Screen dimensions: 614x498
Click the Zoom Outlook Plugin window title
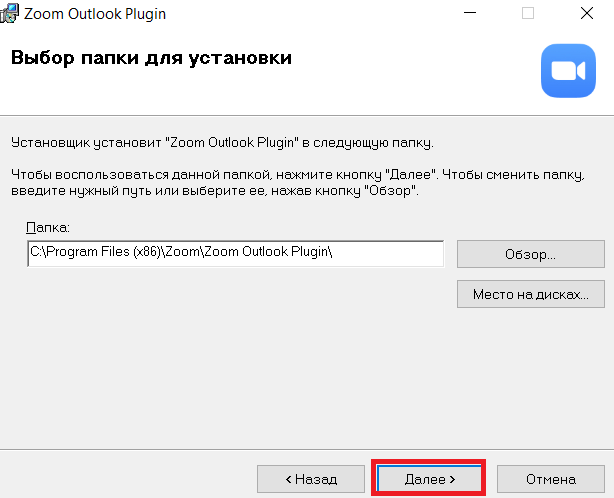pyautogui.click(x=95, y=14)
